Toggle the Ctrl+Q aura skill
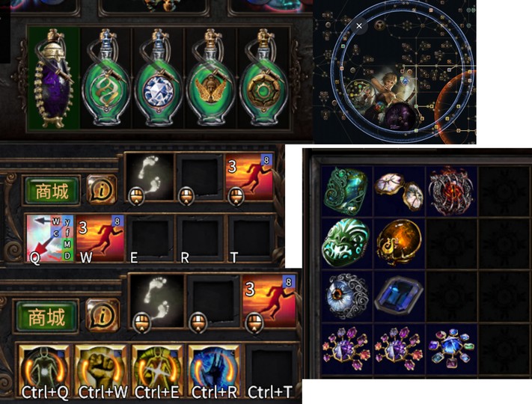The width and height of the screenshot is (532, 404). tap(44, 371)
